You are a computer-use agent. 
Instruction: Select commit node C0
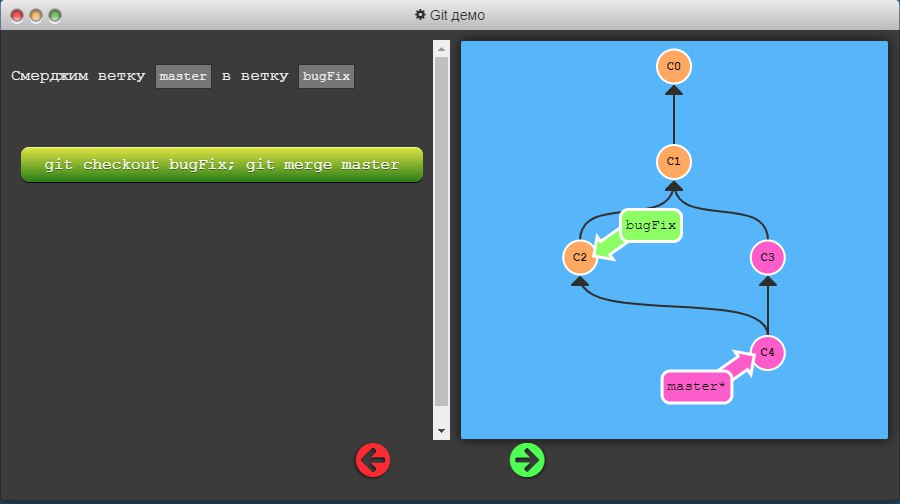(673, 67)
